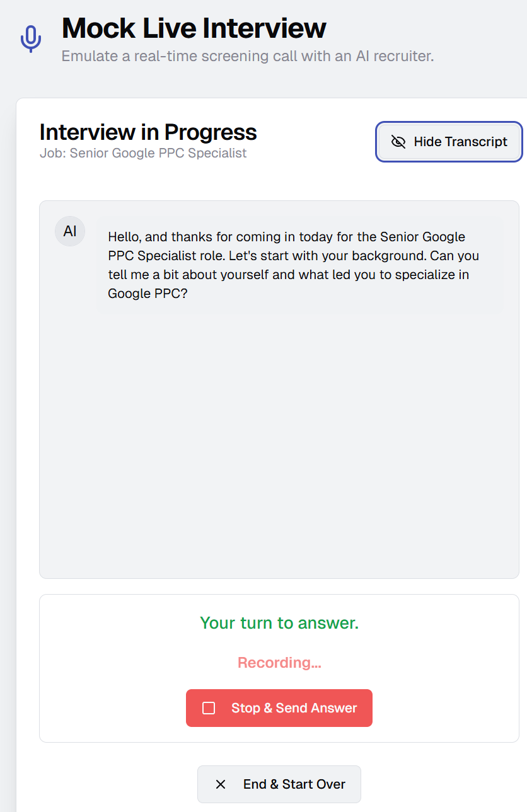Viewport: 527px width, 812px height.
Task: End the interview and start over
Action: click(x=279, y=784)
